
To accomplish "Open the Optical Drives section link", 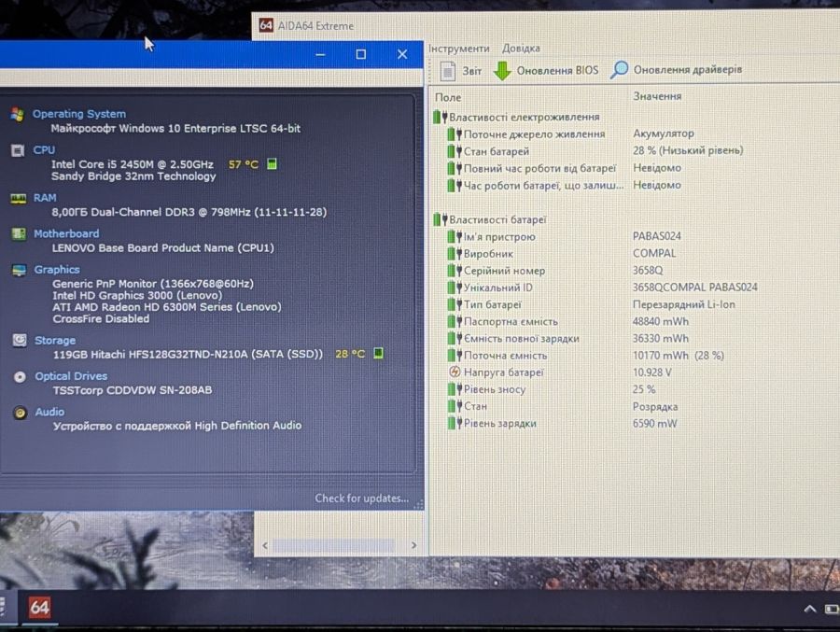I will 71,376.
